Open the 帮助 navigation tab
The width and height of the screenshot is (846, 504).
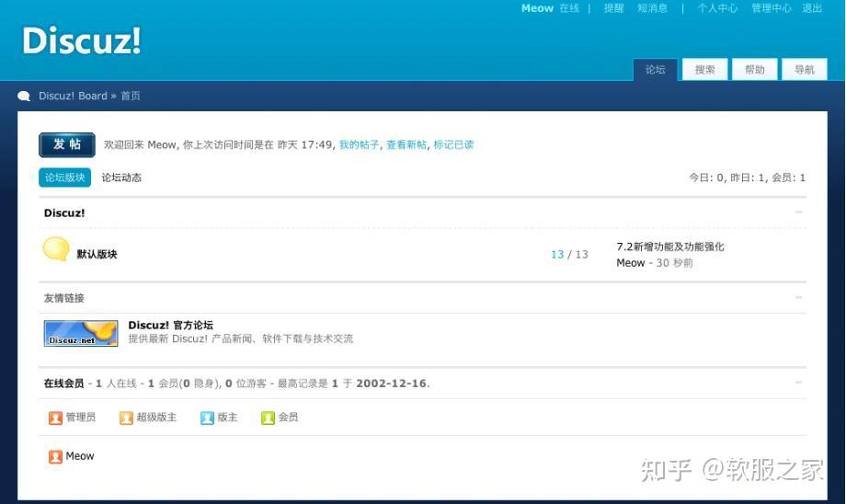click(x=754, y=70)
